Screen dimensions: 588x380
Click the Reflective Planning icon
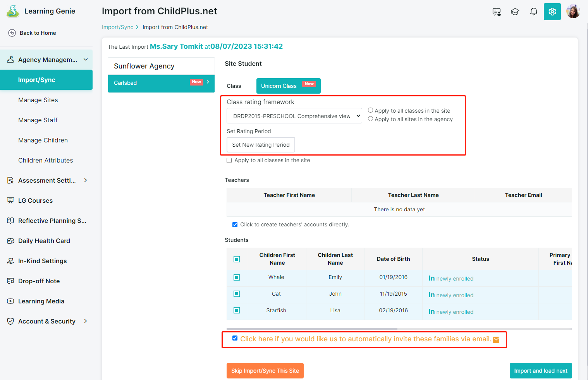click(10, 221)
